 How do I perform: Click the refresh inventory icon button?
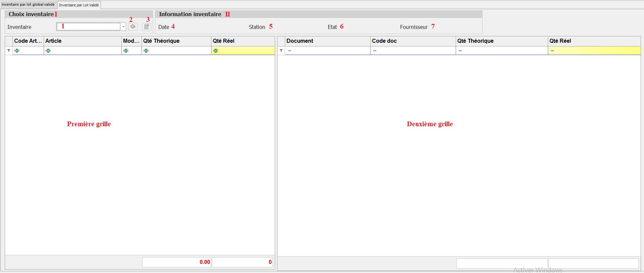coord(133,27)
